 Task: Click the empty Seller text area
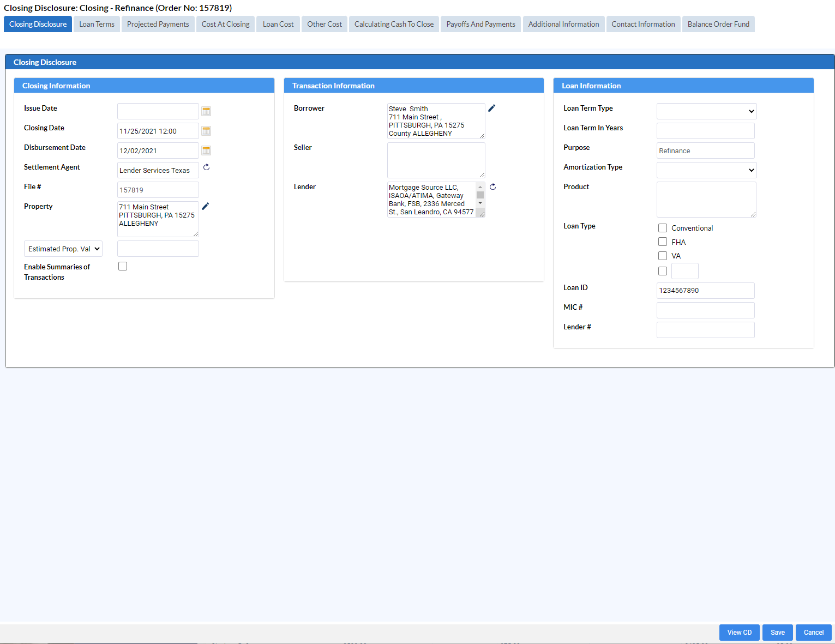436,160
